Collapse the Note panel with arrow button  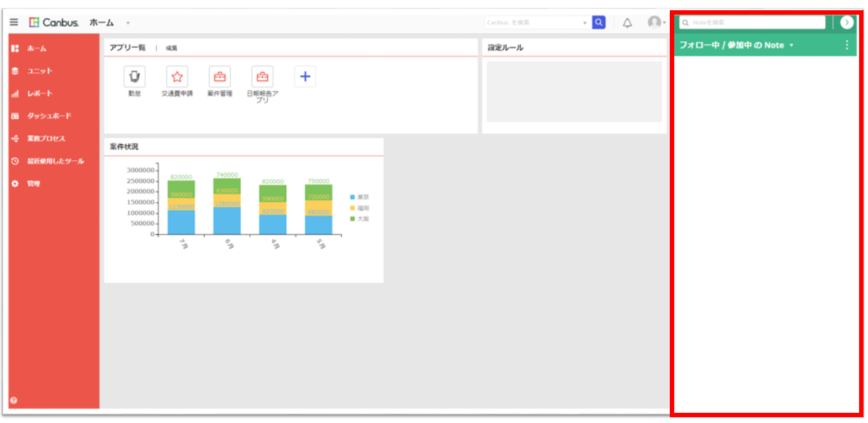(846, 22)
